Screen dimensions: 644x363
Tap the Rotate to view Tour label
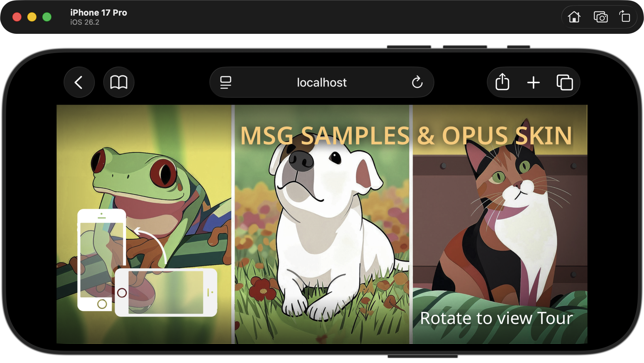click(x=496, y=318)
